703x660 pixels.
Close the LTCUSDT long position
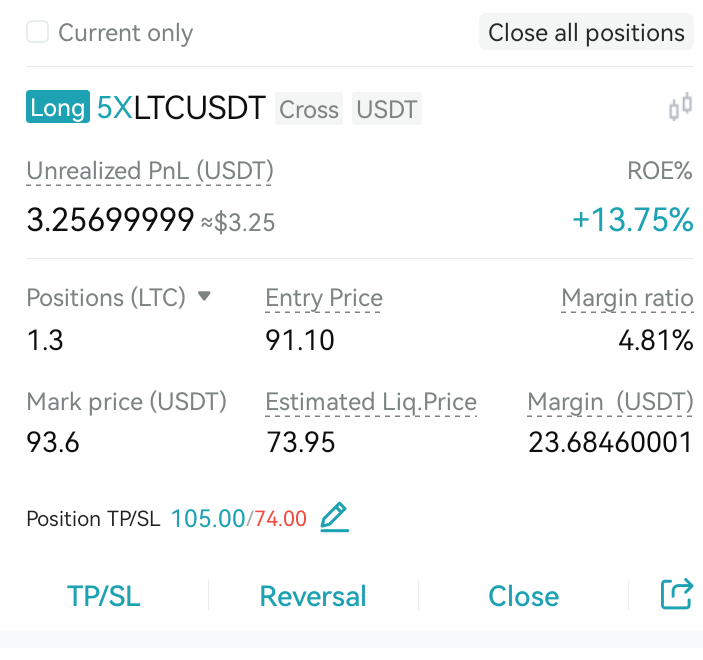523,596
